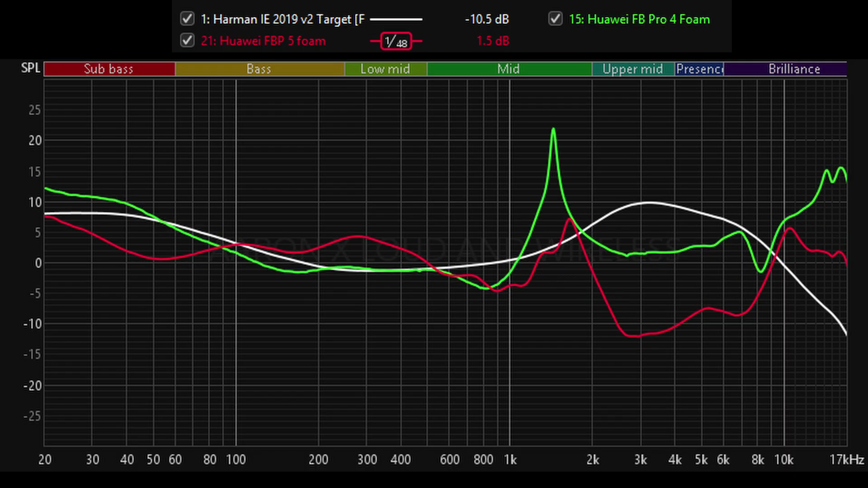The width and height of the screenshot is (868, 488).
Task: Click the 1k frequency axis label
Action: [510, 460]
